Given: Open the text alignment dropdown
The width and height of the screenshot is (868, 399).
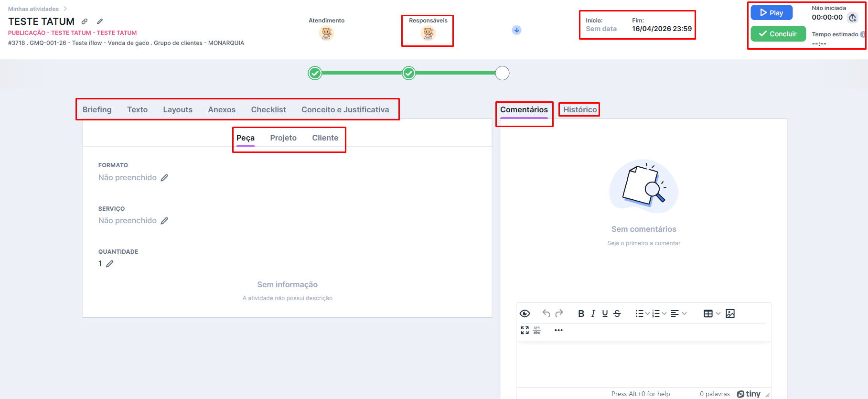Looking at the screenshot, I should 678,313.
